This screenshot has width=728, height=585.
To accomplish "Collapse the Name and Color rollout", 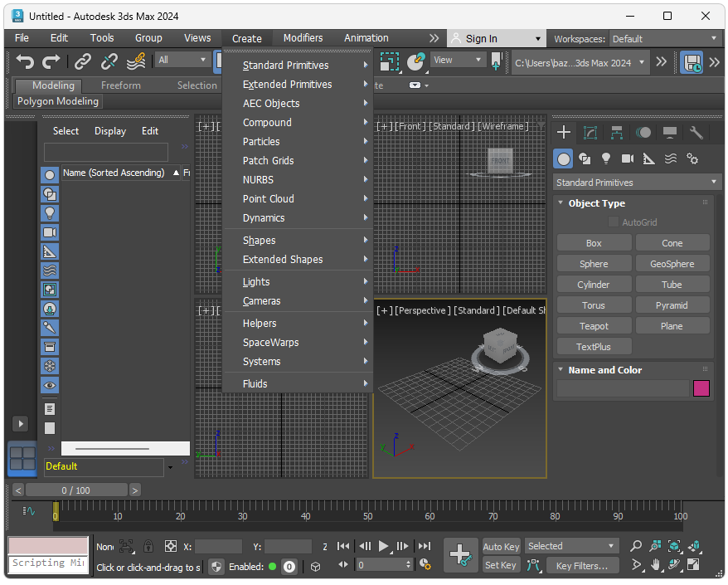I will [x=561, y=370].
